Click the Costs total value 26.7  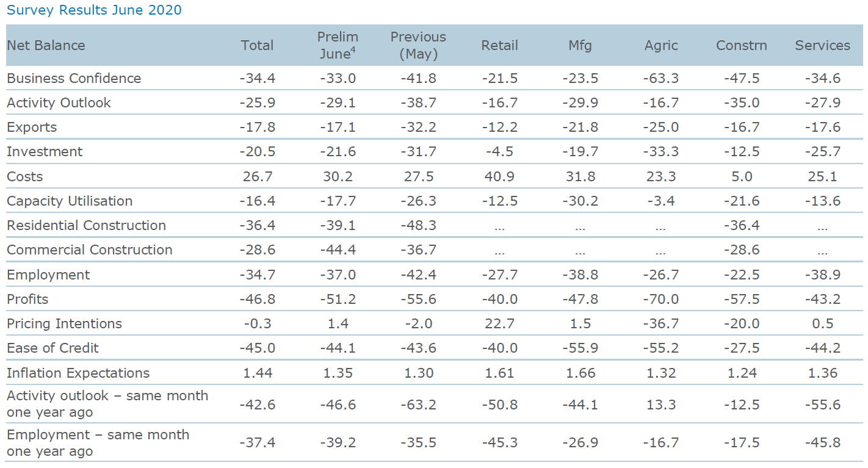tap(258, 177)
